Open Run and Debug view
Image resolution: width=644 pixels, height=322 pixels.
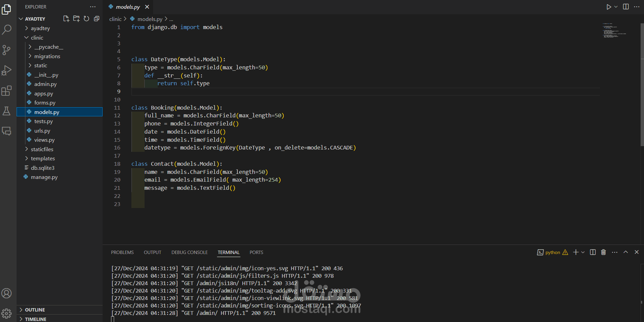tap(6, 70)
